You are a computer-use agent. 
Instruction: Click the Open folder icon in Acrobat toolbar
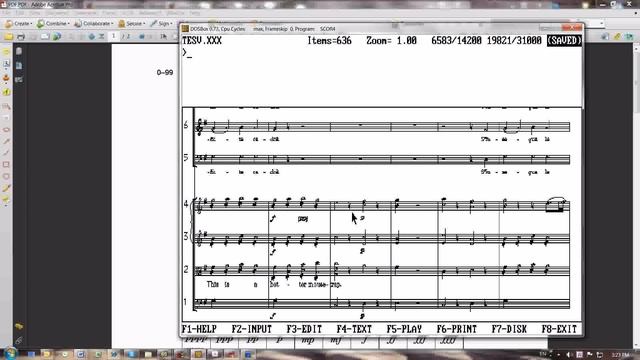(x=9, y=37)
